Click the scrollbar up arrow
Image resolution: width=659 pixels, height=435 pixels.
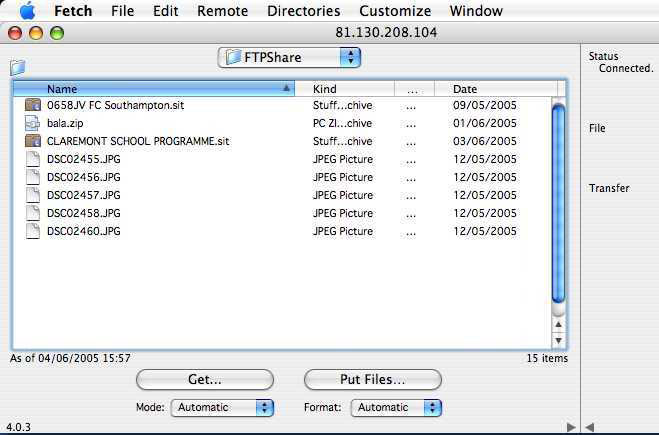[558, 324]
